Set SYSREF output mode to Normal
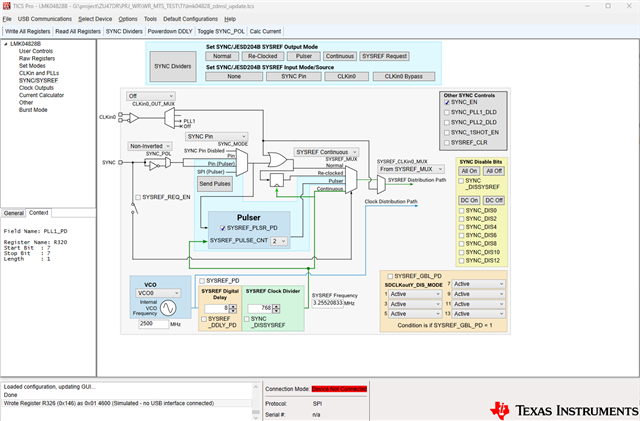640x421 pixels. pyautogui.click(x=222, y=56)
